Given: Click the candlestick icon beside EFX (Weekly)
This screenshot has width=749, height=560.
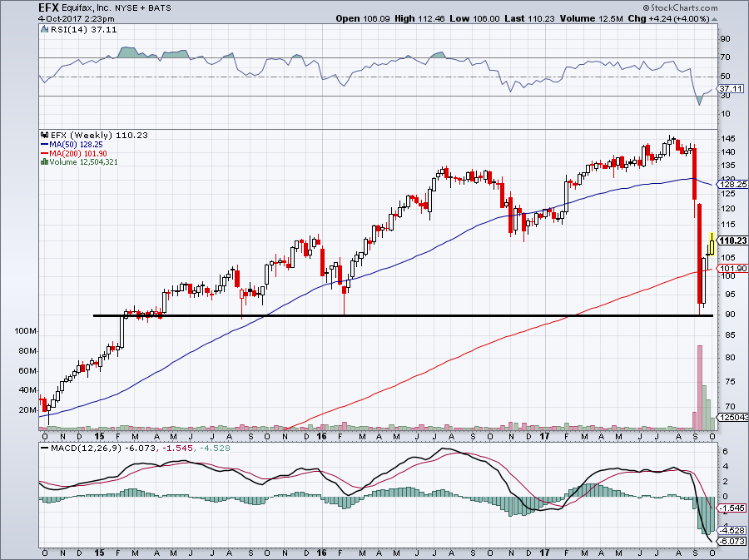Looking at the screenshot, I should (x=45, y=135).
